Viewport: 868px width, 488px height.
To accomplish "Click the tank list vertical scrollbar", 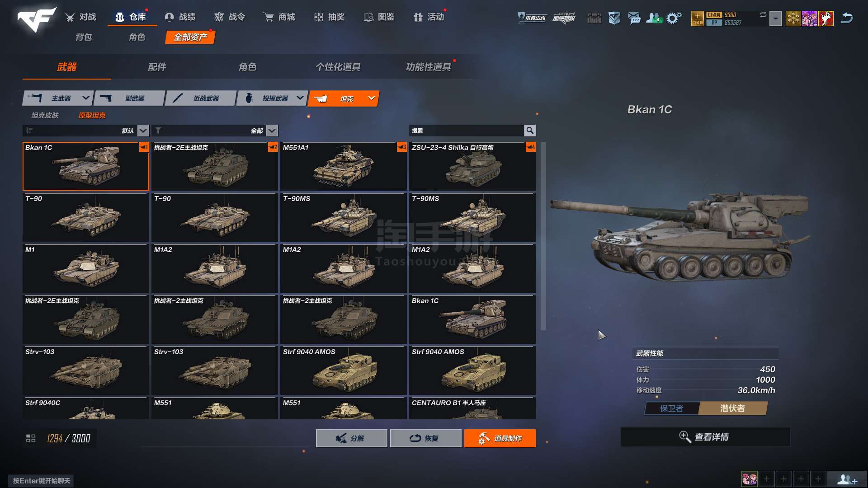I will tap(543, 236).
